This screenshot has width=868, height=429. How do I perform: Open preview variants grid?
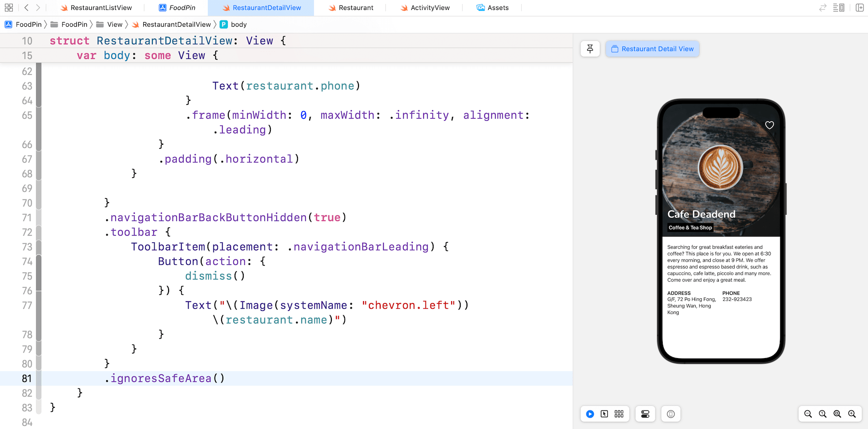(619, 414)
